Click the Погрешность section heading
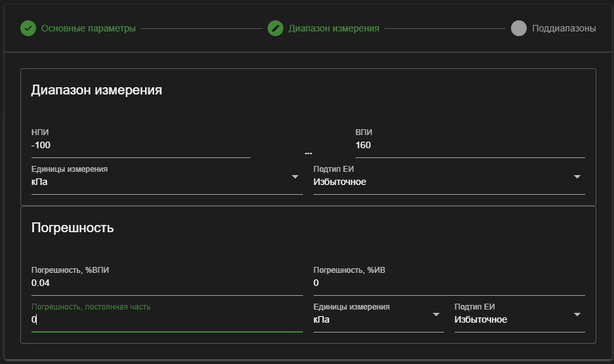 click(72, 228)
